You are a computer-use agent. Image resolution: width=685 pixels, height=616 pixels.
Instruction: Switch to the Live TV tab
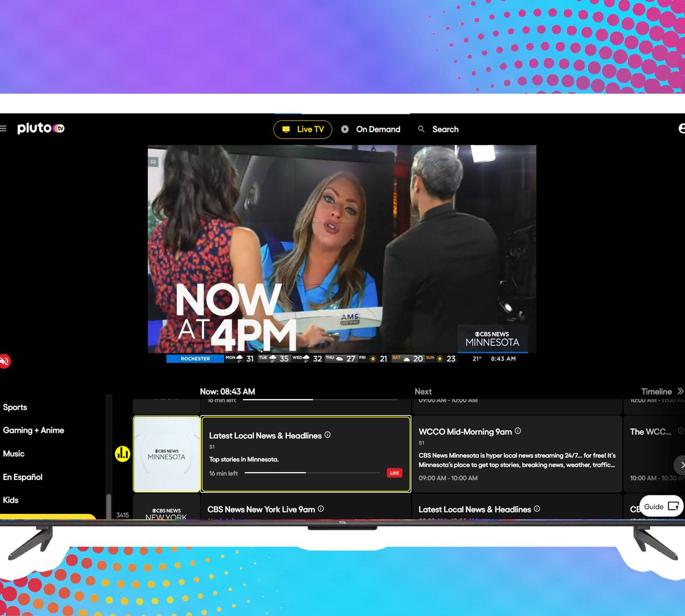[x=303, y=130]
